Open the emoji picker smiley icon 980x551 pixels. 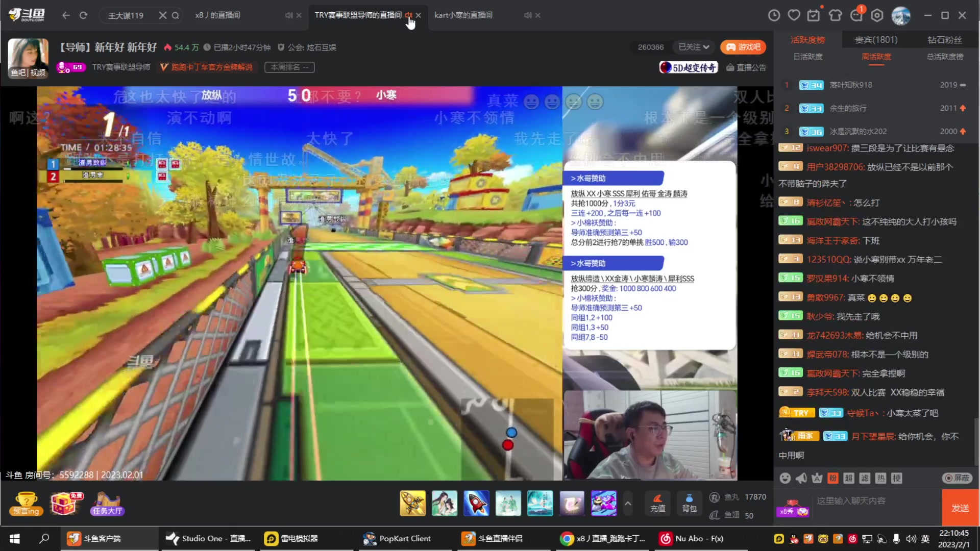point(785,478)
